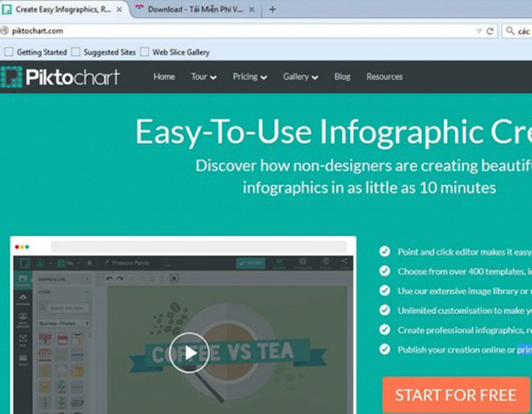The image size is (532, 414).
Task: Click the Piktochart logo in the header
Action: pos(60,77)
